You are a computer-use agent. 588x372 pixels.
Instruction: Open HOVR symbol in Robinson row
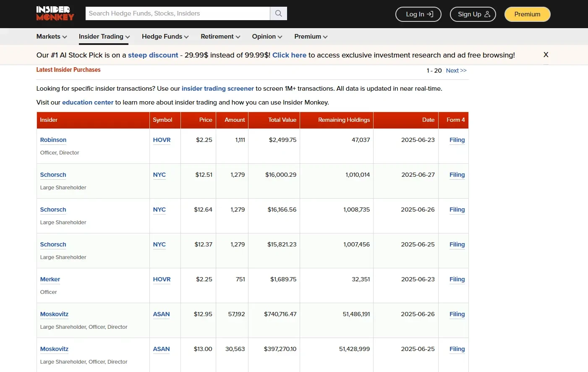coord(162,140)
